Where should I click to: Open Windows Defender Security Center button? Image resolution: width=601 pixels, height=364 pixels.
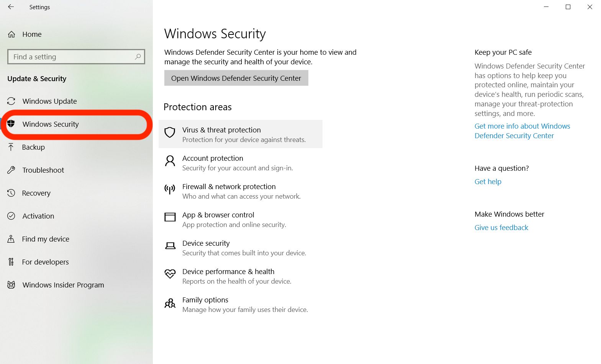tap(236, 78)
